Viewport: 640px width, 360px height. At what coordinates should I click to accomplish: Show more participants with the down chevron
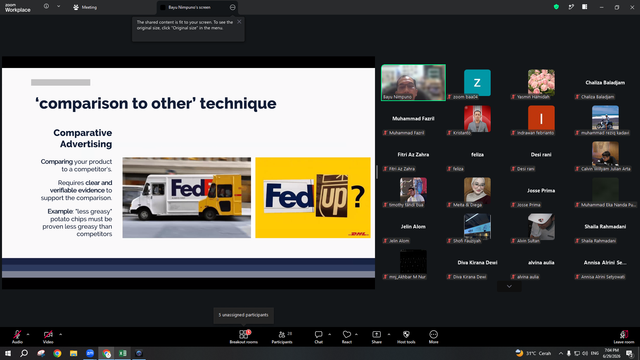click(x=509, y=287)
